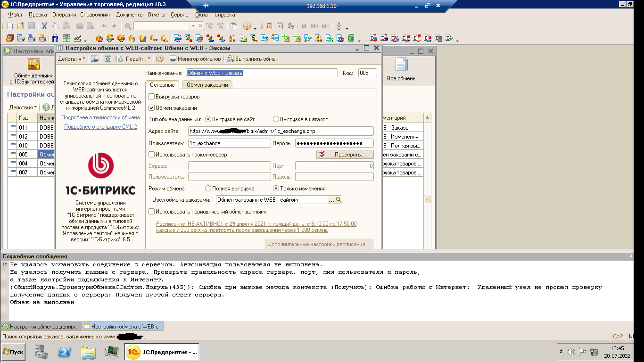Click the new document icon in main toolbar
This screenshot has width=644, height=362.
click(x=9, y=26)
